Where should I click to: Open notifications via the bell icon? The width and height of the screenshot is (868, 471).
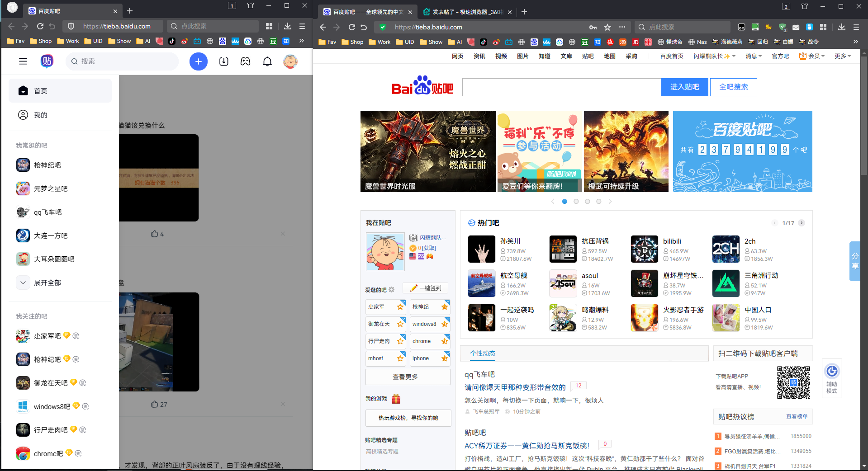tap(267, 61)
